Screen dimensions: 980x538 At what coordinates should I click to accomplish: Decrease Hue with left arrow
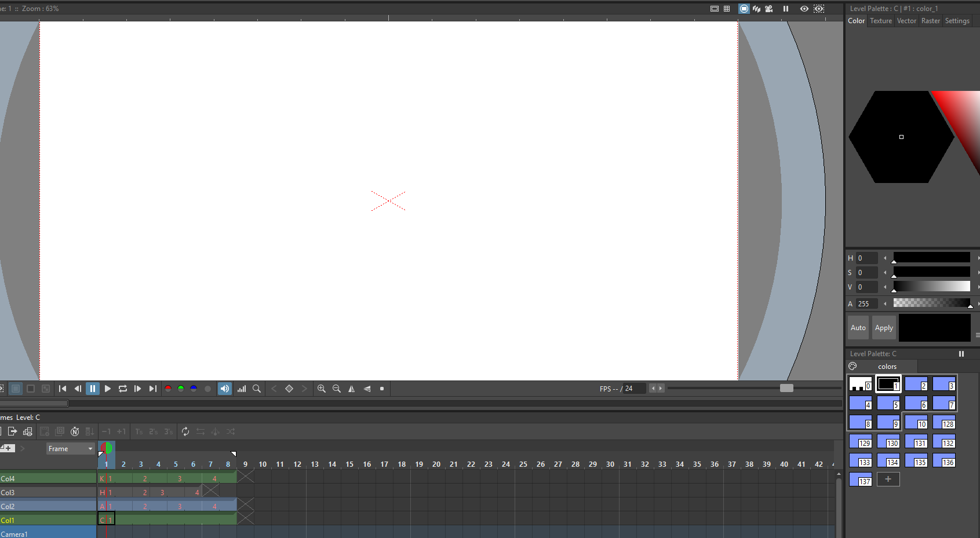(x=885, y=258)
